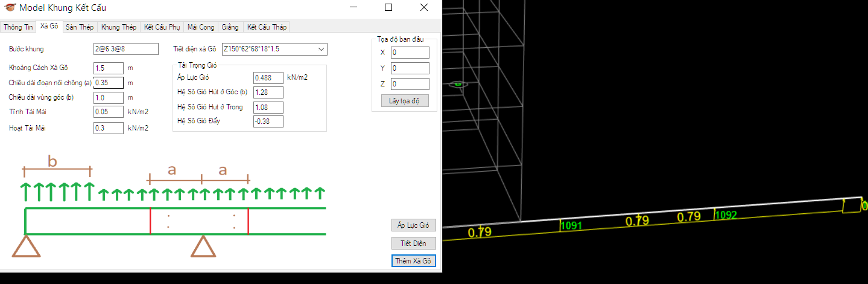The height and width of the screenshot is (284, 868).
Task: Click the Model Khung Kết Cấu app icon
Action: [9, 8]
